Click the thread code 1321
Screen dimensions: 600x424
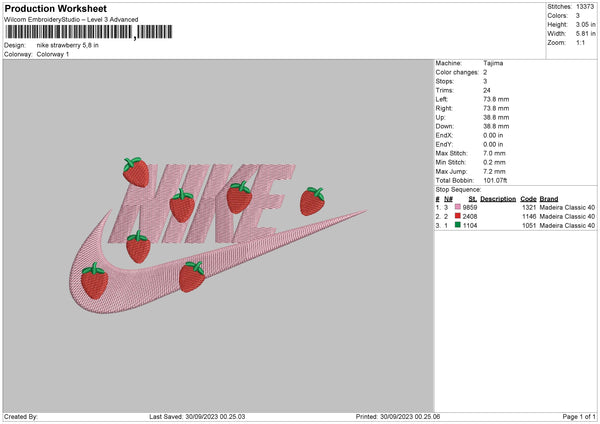[529, 207]
